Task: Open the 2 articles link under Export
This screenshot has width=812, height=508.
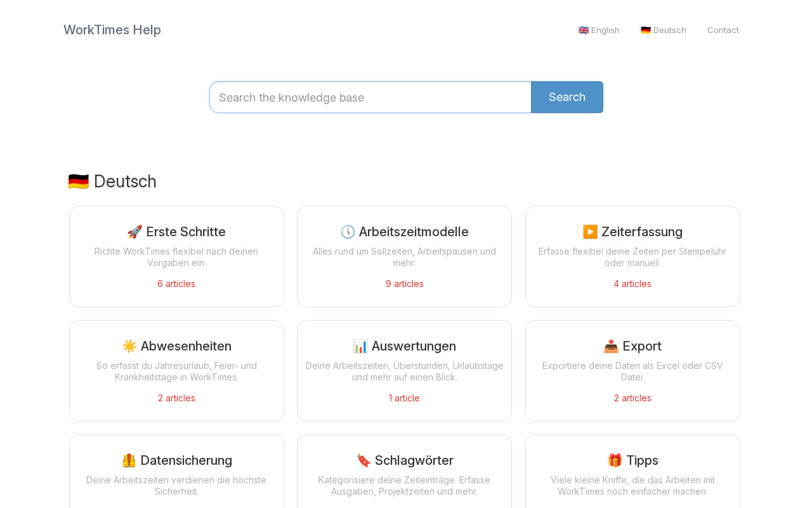Action: 632,398
